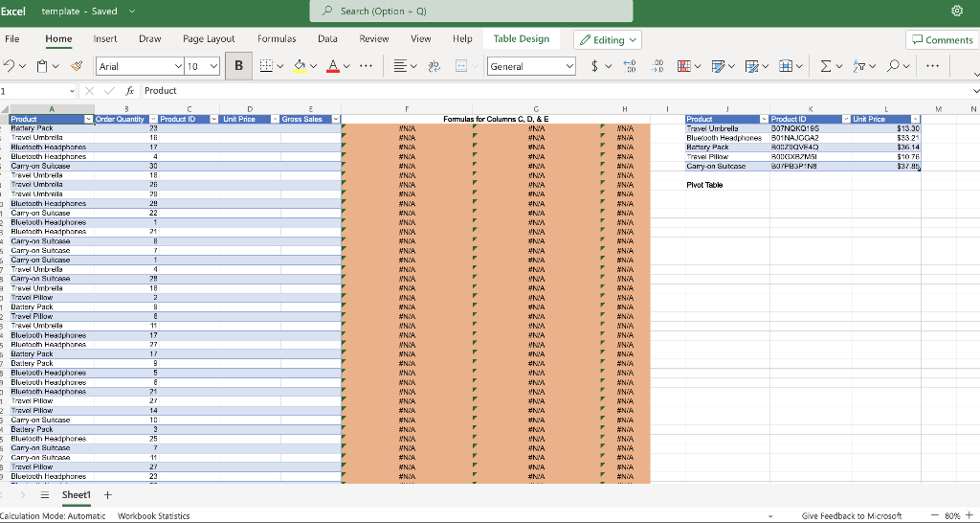Apply the currency number format
980x523 pixels.
[595, 66]
